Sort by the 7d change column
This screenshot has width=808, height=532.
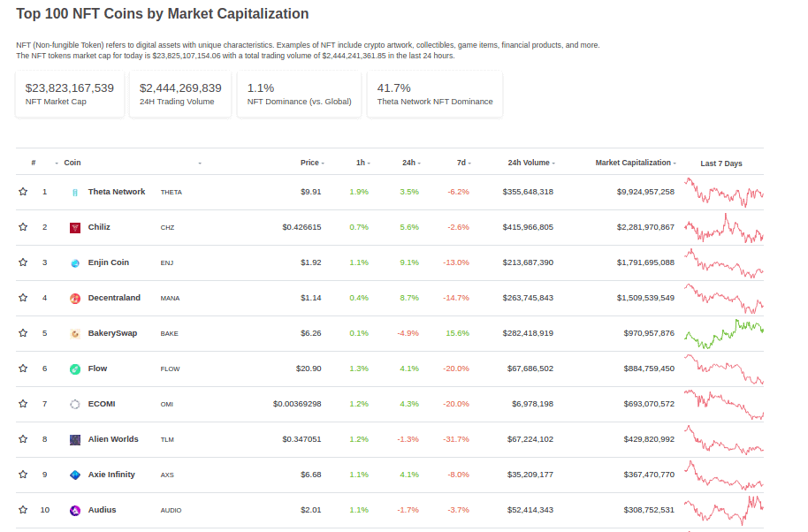[464, 163]
